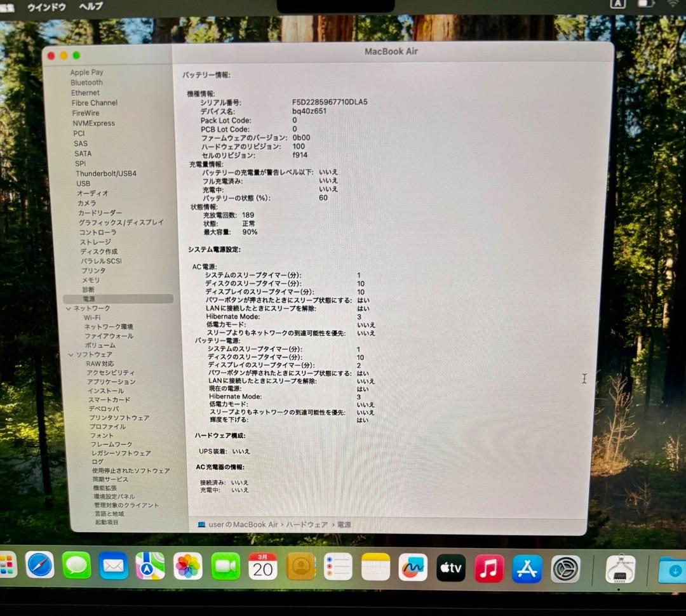Open the Mail app in the Dock
Screen dimensions: 686x616
tap(113, 565)
